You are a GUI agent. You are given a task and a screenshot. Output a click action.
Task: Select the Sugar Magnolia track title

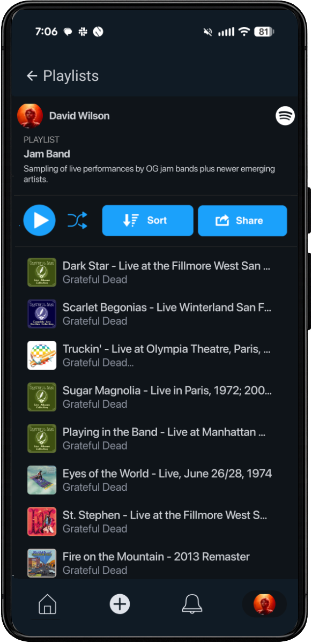point(167,391)
